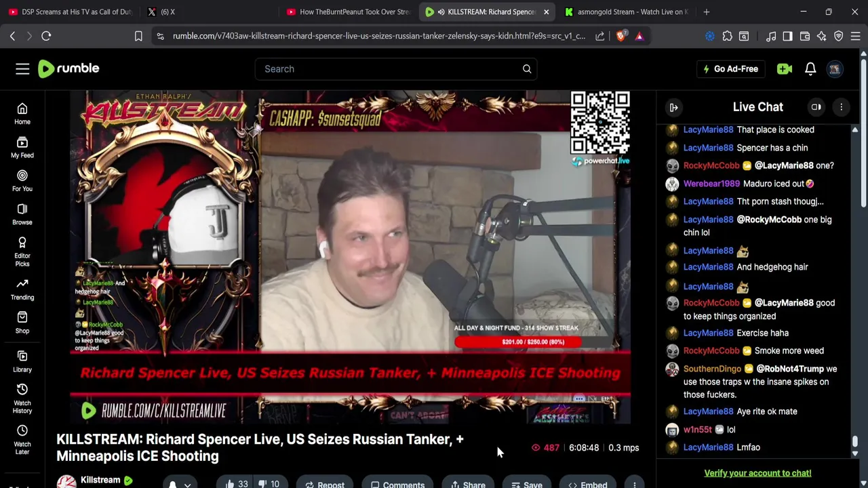Click the Rumble logo
868x488 pixels.
click(x=68, y=68)
